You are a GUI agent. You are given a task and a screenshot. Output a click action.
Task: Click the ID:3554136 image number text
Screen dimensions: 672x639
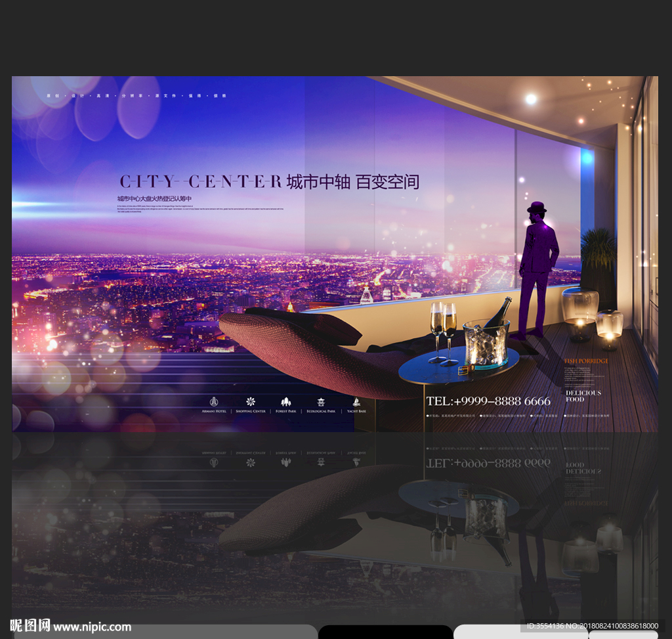pos(593,626)
